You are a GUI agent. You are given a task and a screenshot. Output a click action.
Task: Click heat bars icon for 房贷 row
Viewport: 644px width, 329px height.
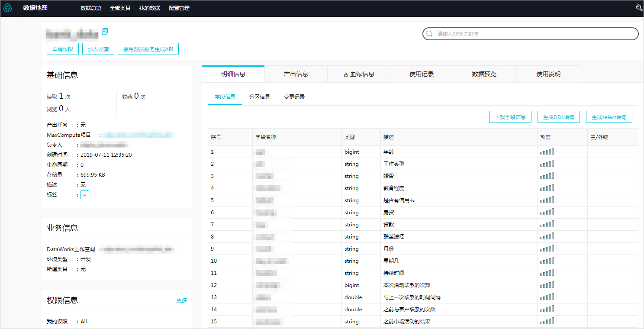tap(547, 213)
